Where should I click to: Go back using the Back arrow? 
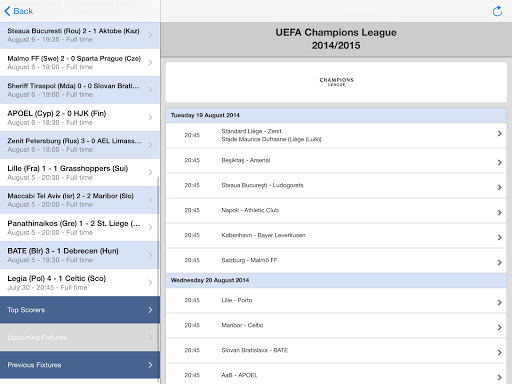point(19,11)
